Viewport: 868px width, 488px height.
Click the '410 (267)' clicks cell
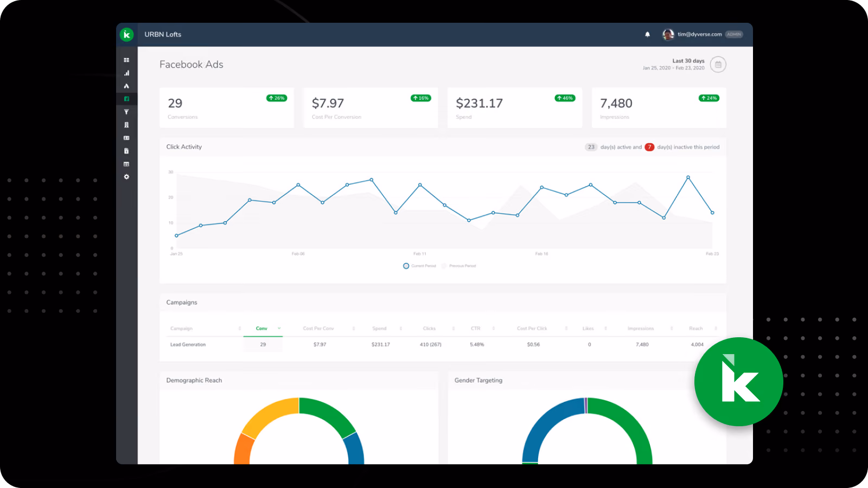pyautogui.click(x=431, y=344)
